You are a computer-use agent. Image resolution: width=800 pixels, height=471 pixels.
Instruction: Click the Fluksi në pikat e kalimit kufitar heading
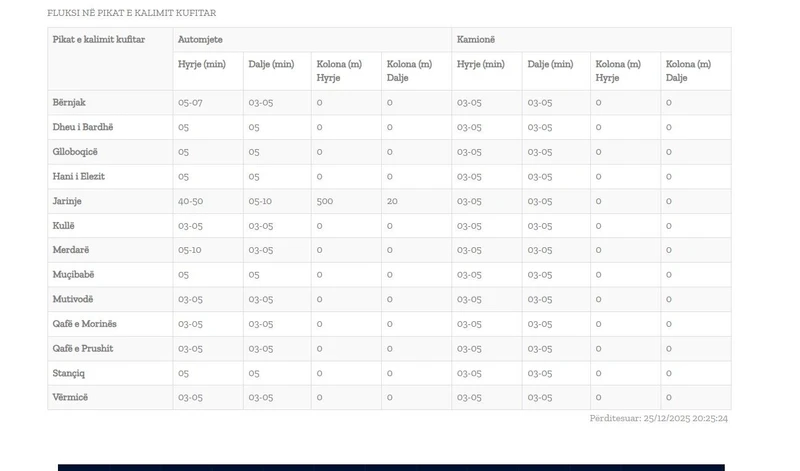[x=131, y=13]
